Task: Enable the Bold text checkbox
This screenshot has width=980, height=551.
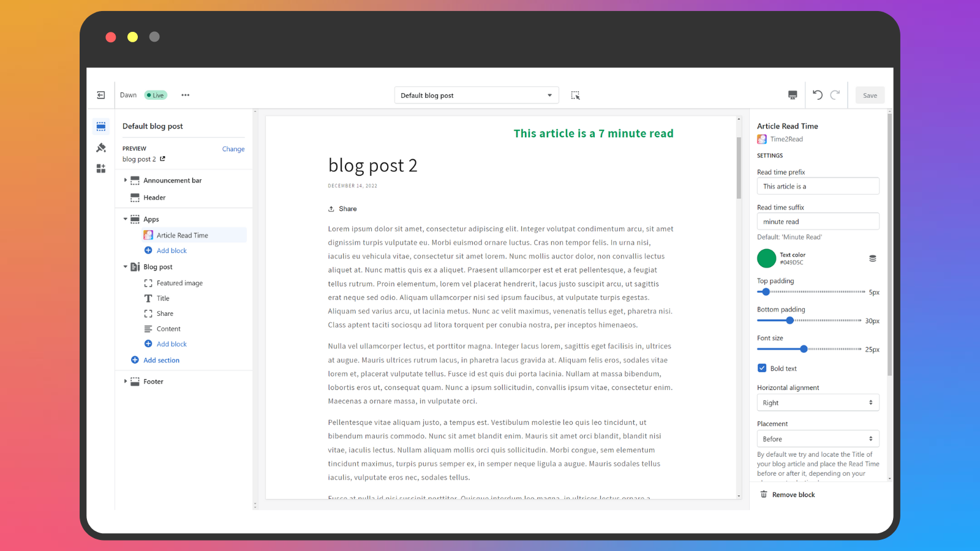Action: [x=762, y=368]
